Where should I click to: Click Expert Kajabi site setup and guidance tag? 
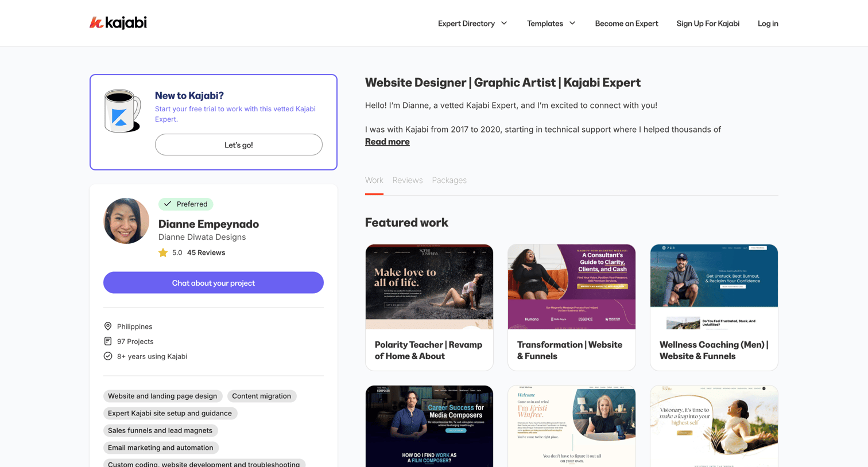tap(170, 413)
